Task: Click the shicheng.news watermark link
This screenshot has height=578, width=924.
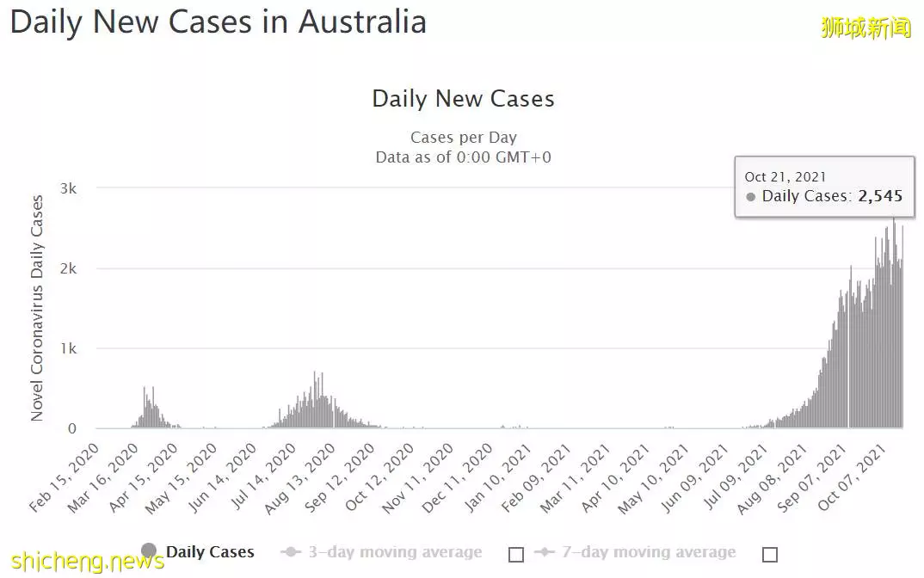Action: (87, 562)
